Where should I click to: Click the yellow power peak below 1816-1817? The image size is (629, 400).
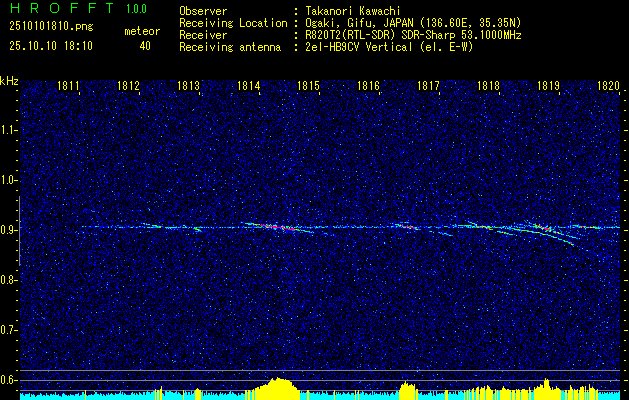click(408, 391)
